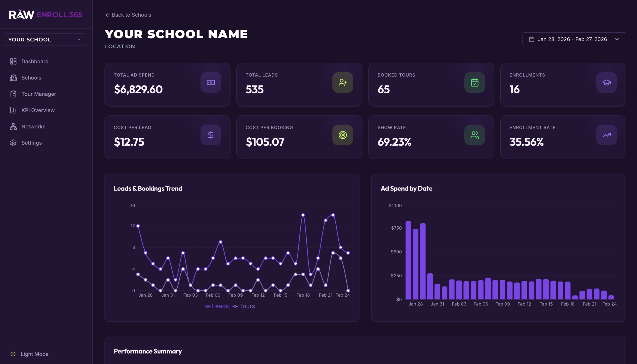
Task: Click the Cost Per Booking target icon
Action: (342, 135)
